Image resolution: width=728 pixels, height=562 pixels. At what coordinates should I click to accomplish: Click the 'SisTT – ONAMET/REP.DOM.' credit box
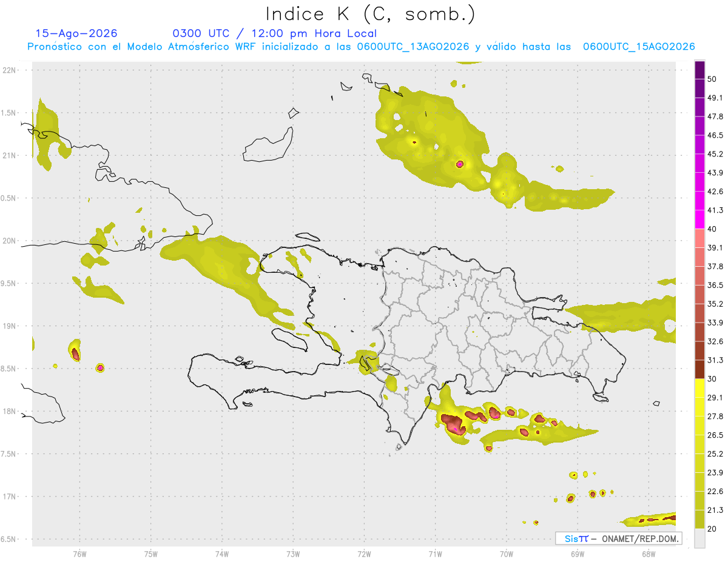tap(618, 538)
